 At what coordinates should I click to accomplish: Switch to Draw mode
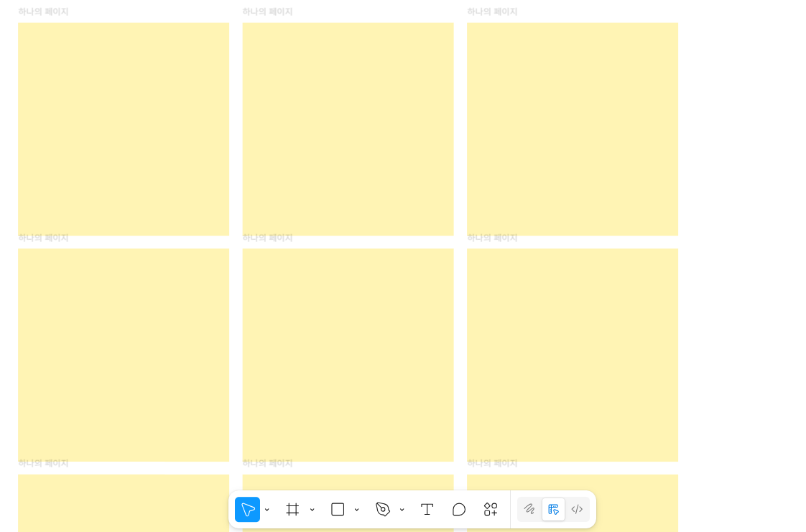tap(529, 510)
